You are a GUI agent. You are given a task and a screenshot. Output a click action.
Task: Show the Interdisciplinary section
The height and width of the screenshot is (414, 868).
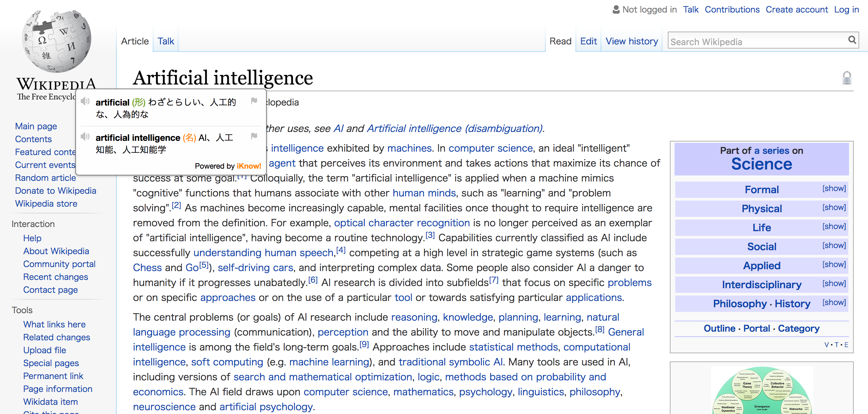[834, 283]
